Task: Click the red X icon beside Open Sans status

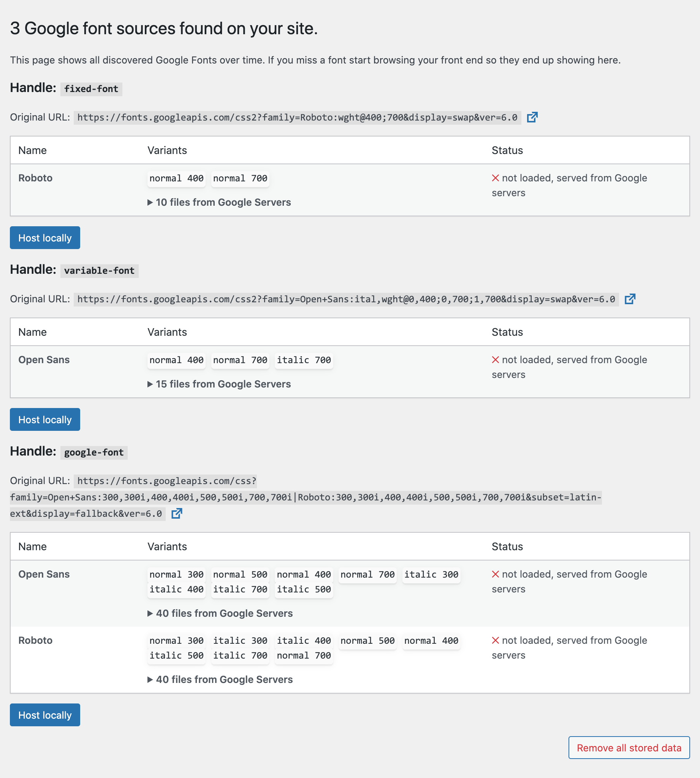Action: click(496, 359)
